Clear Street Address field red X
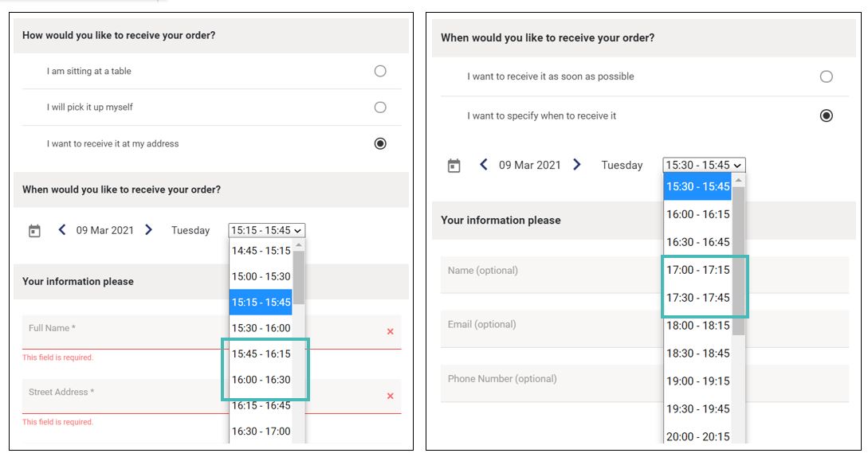The height and width of the screenshot is (461, 868). 391,396
